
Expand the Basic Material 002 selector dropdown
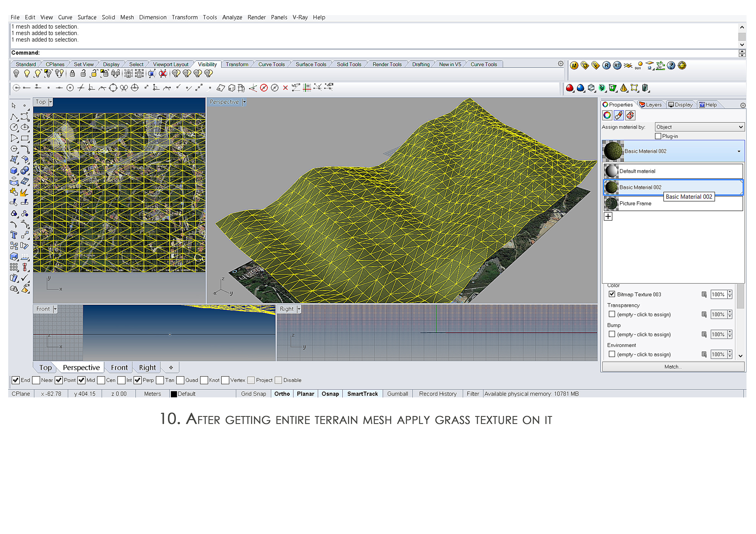739,151
